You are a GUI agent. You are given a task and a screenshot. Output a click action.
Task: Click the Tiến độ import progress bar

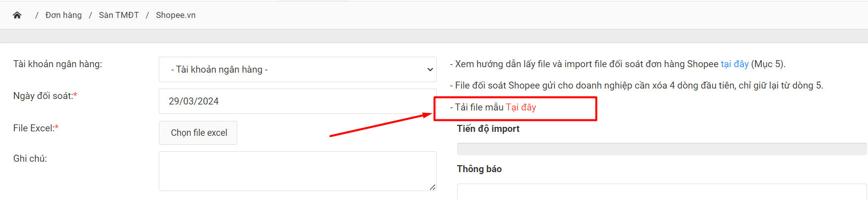tap(661, 149)
